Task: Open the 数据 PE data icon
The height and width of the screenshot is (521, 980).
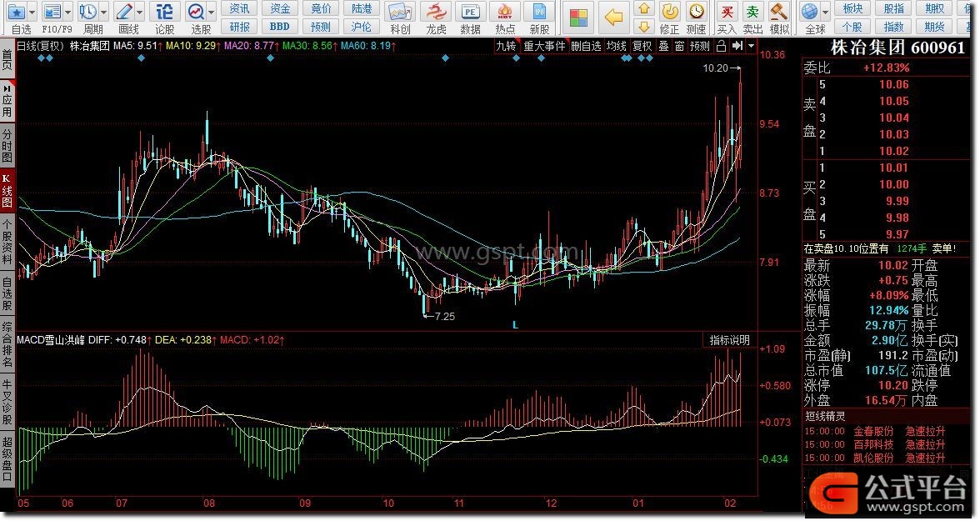Action: [x=470, y=12]
